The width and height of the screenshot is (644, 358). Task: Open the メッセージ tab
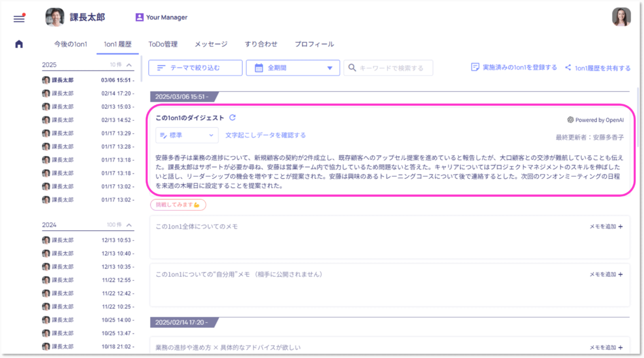pyautogui.click(x=211, y=44)
